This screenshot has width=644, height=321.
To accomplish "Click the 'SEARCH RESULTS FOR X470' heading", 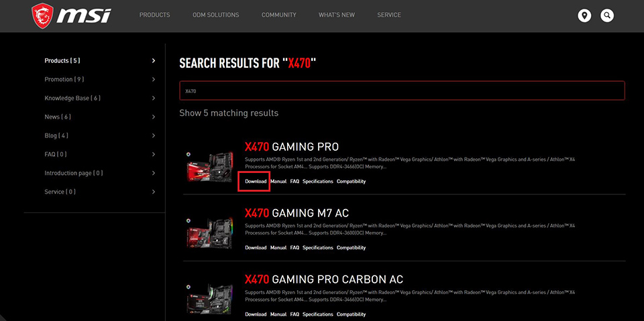I will tap(248, 64).
